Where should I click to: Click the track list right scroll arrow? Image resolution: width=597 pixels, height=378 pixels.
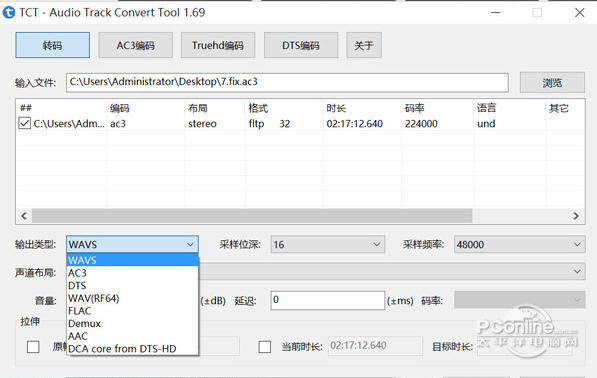coord(576,216)
